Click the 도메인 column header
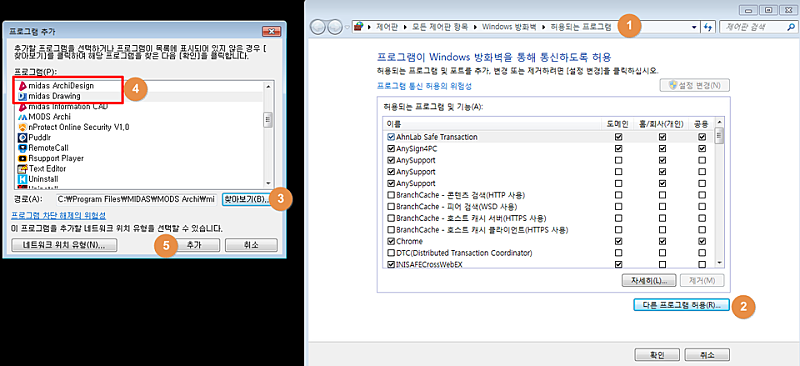This screenshot has height=366, width=800. (x=618, y=124)
